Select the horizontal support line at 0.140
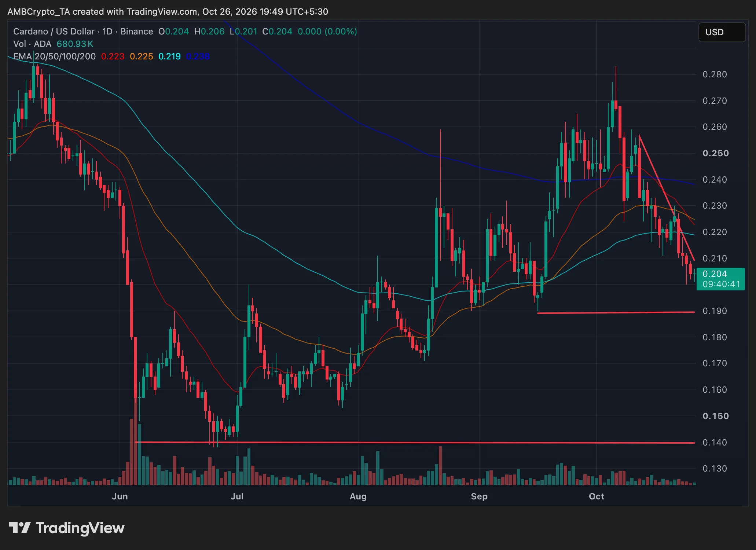Viewport: 756px width, 550px height. point(415,443)
